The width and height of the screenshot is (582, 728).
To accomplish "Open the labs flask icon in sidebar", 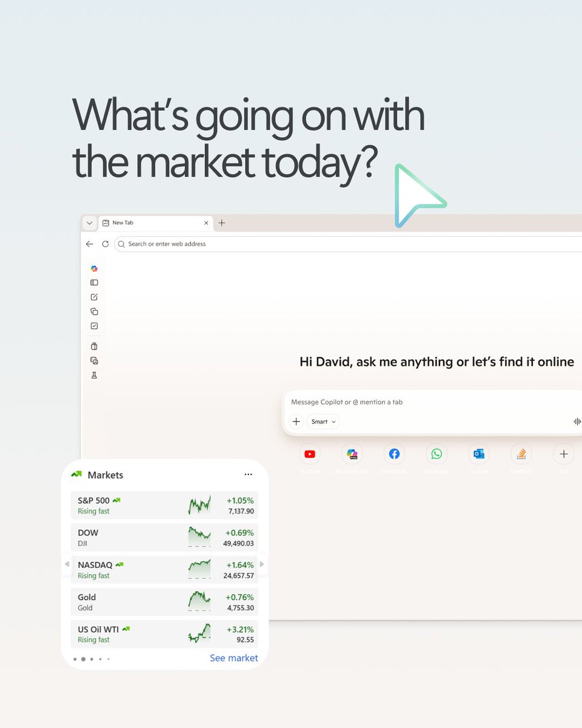I will (x=94, y=375).
